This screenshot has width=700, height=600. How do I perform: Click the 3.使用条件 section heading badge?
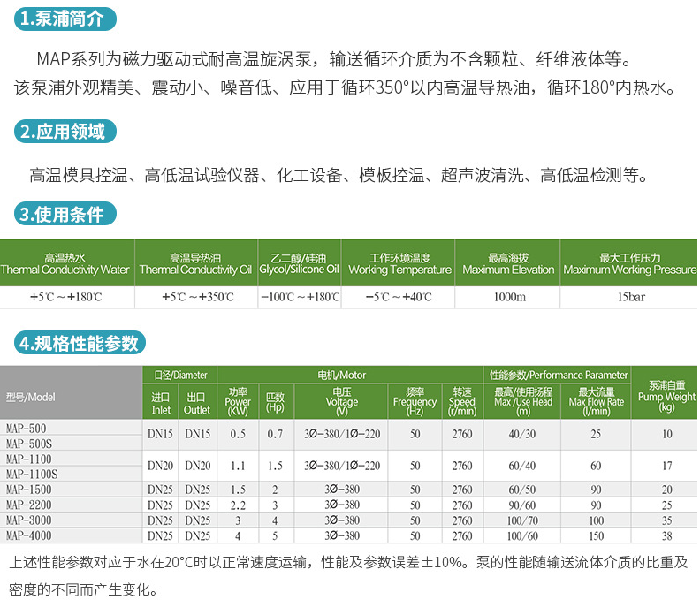(65, 214)
